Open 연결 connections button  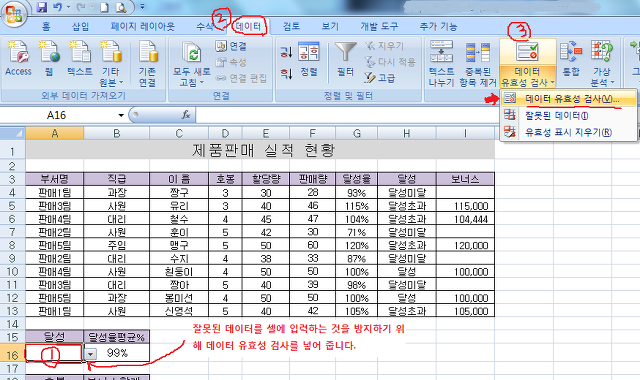point(231,46)
